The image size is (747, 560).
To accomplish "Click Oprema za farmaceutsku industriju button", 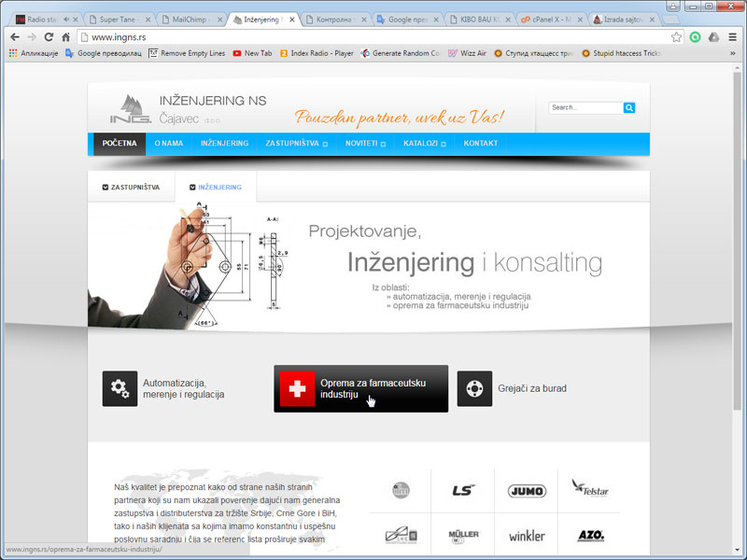I will (x=361, y=388).
